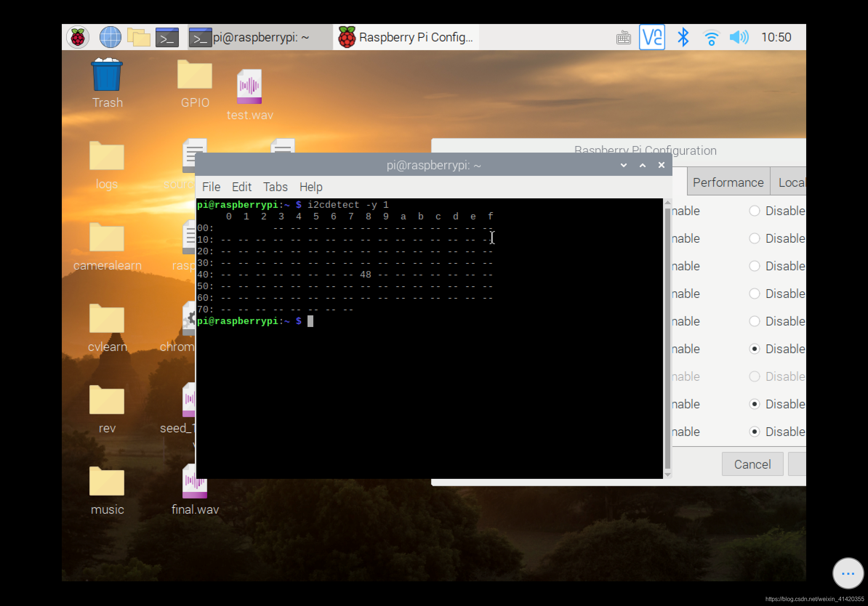Select the last Disable radio button

[x=754, y=432]
